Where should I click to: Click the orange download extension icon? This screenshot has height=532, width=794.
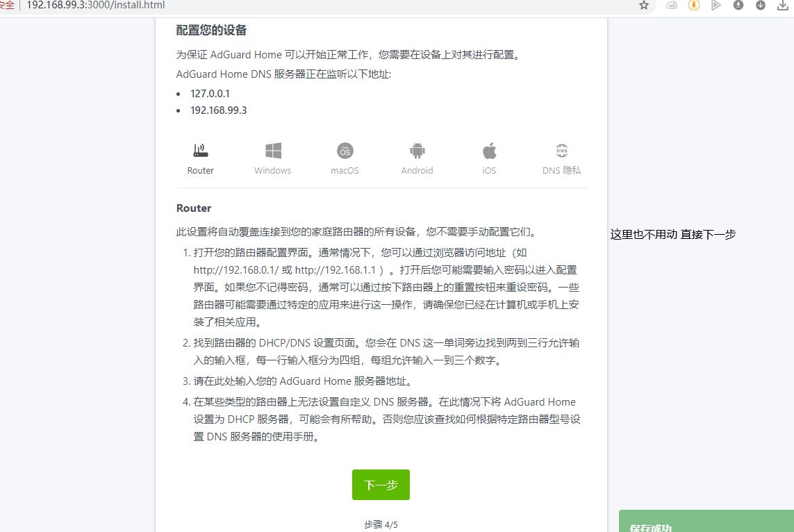tap(693, 6)
